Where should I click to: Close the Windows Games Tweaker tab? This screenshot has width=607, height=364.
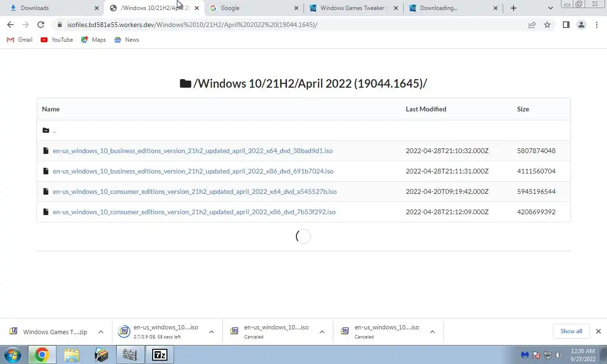pos(396,8)
